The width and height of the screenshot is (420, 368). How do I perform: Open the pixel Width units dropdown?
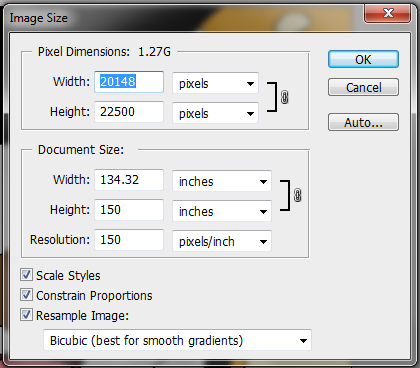pyautogui.click(x=215, y=83)
